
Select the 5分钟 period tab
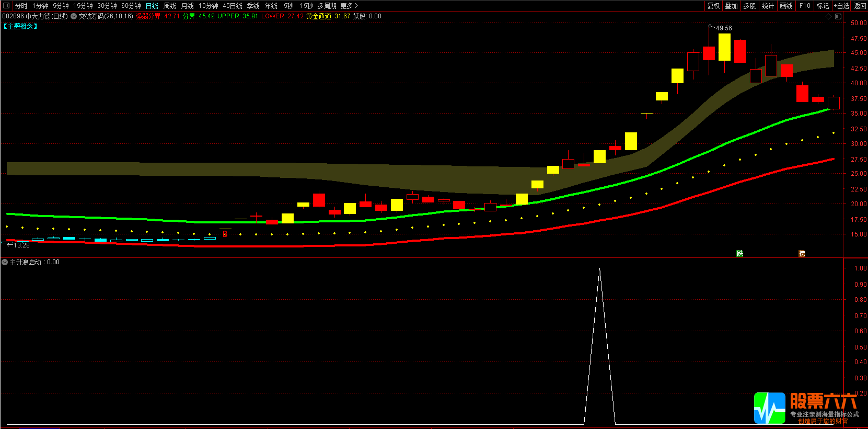[x=61, y=6]
